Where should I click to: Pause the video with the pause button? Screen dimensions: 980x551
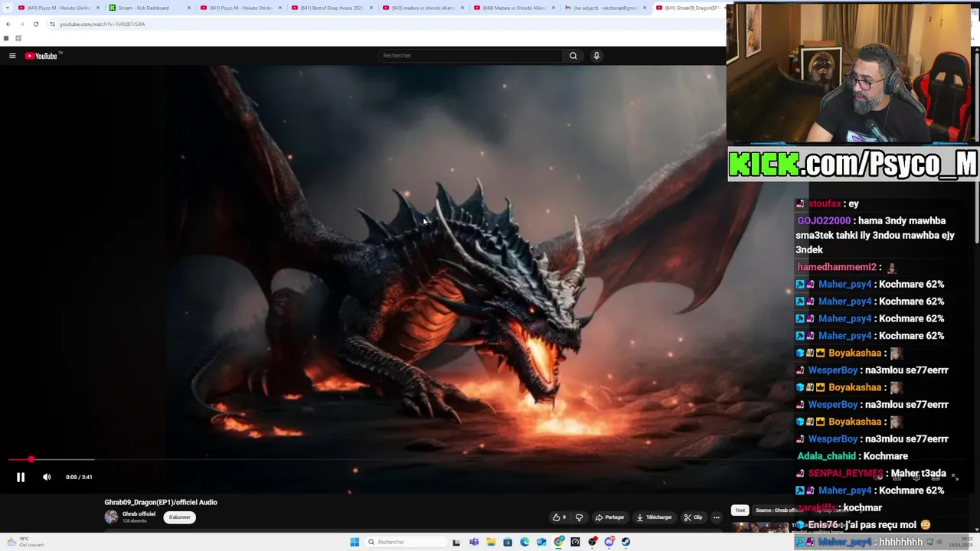[21, 477]
